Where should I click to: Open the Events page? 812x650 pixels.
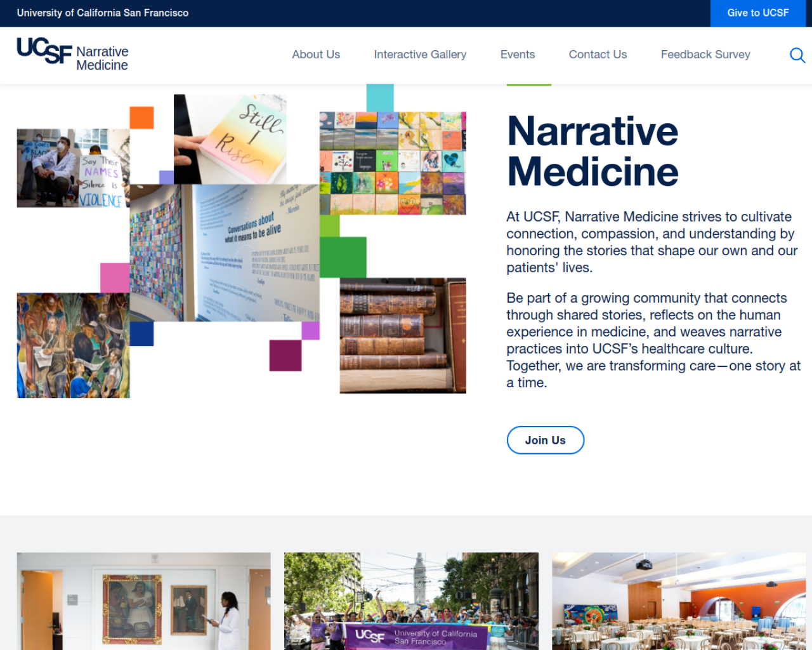(518, 55)
